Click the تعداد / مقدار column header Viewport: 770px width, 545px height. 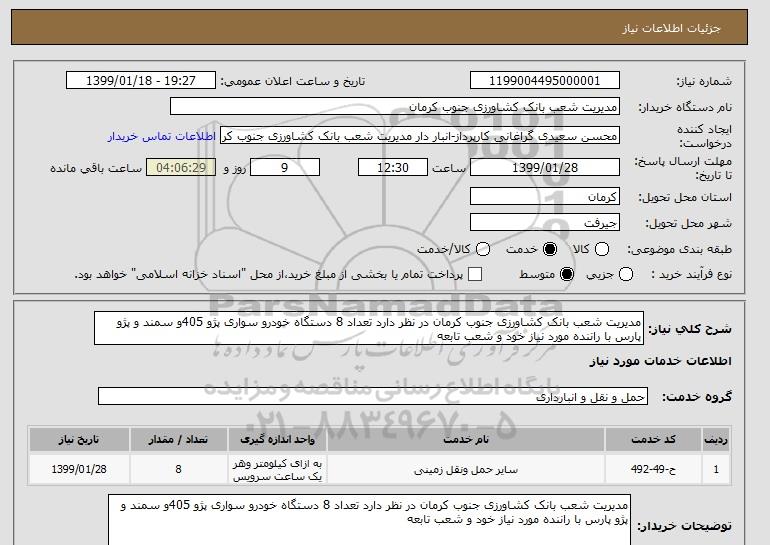(x=179, y=439)
